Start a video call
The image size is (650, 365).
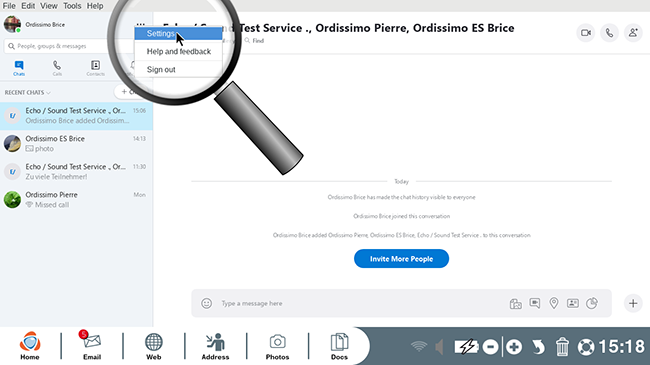pyautogui.click(x=586, y=33)
